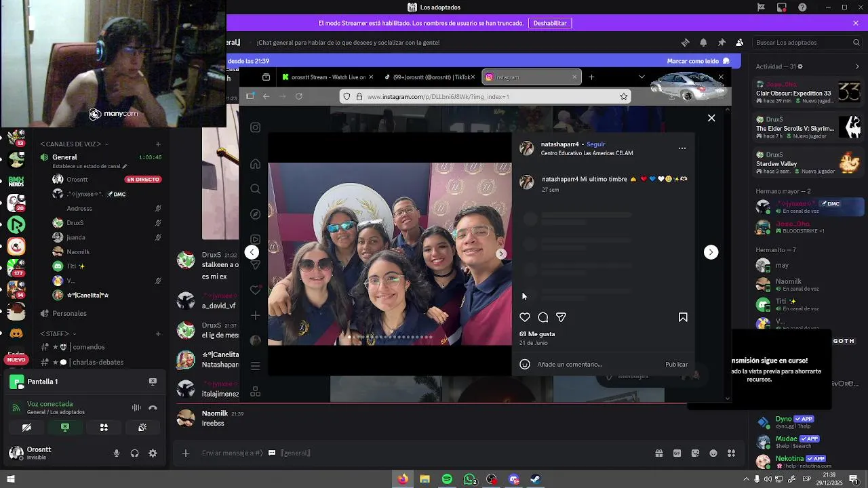868x488 pixels.
Task: Add channel in STAFF category
Action: click(158, 333)
